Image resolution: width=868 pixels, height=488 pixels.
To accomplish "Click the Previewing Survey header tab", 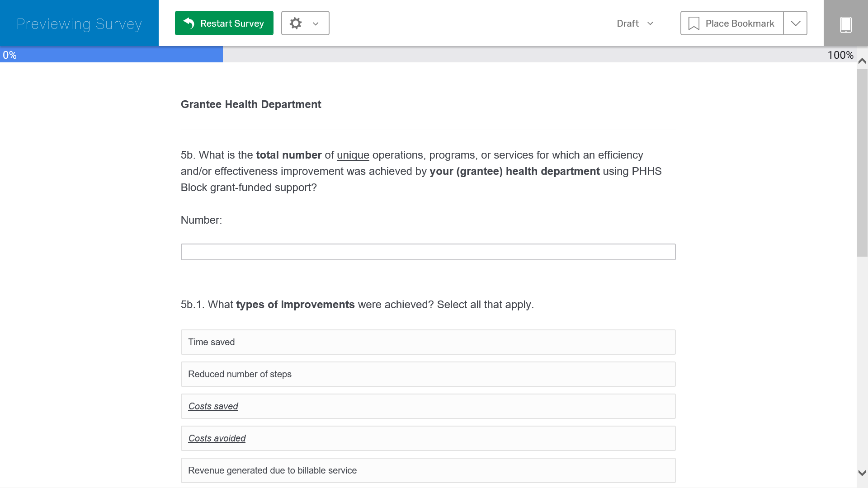I will click(79, 23).
